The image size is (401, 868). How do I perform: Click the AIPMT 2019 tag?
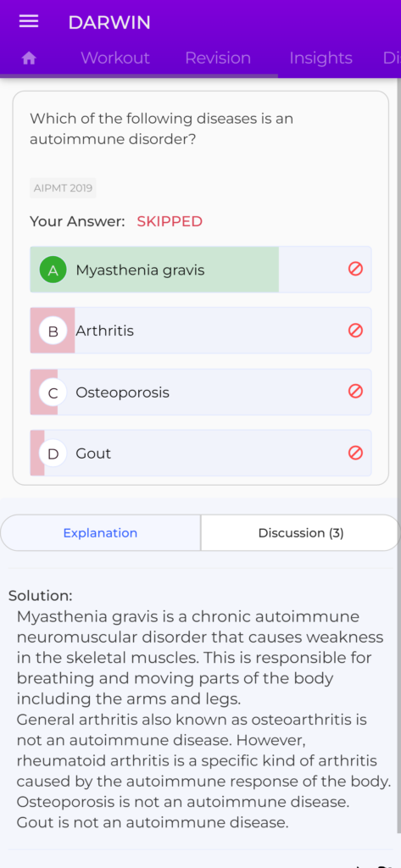point(63,188)
